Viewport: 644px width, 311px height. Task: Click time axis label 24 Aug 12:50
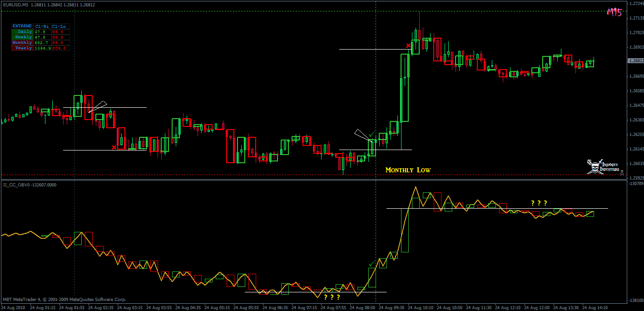pyautogui.click(x=537, y=308)
